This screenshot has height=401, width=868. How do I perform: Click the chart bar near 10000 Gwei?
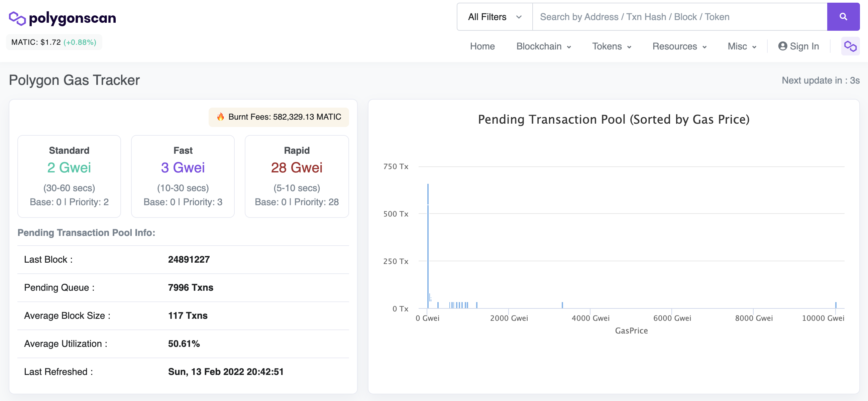[836, 305]
